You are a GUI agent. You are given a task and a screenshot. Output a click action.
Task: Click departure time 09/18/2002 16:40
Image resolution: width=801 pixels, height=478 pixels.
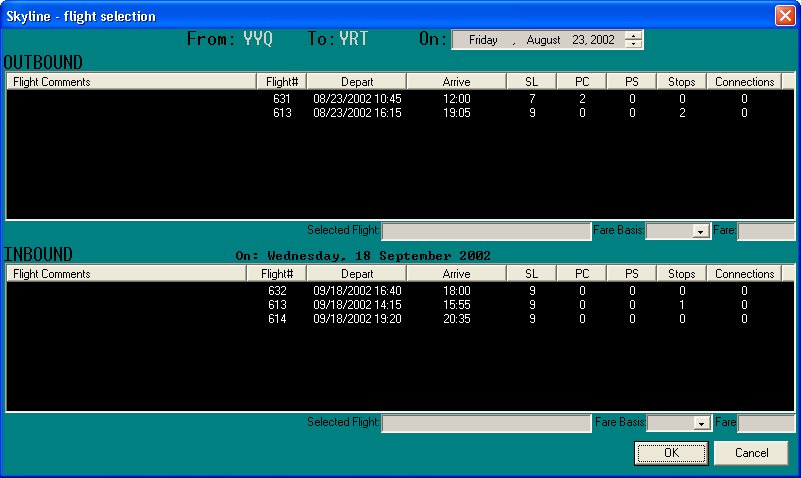tap(357, 291)
